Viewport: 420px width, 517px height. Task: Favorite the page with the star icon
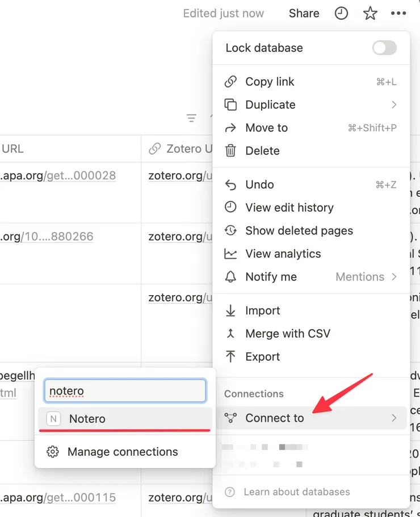(x=370, y=14)
